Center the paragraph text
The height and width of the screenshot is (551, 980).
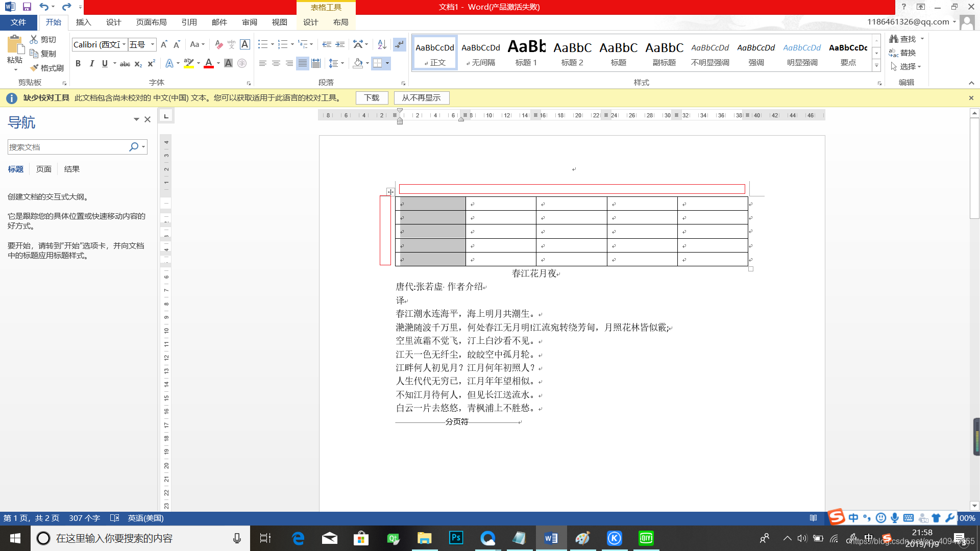(276, 64)
